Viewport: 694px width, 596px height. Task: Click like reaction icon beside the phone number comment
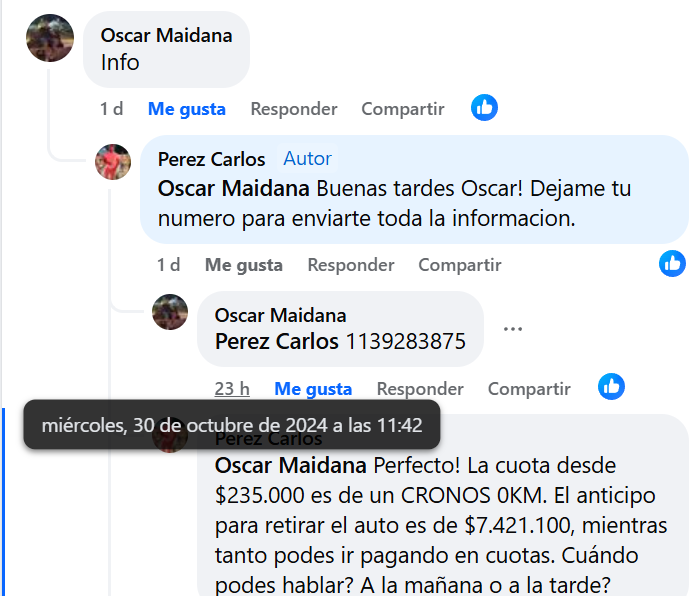click(x=611, y=387)
